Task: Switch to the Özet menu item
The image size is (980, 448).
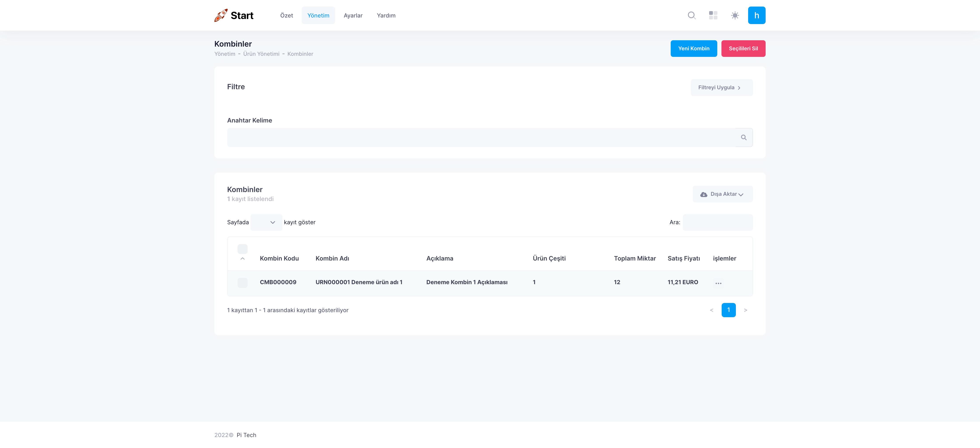Action: [287, 15]
